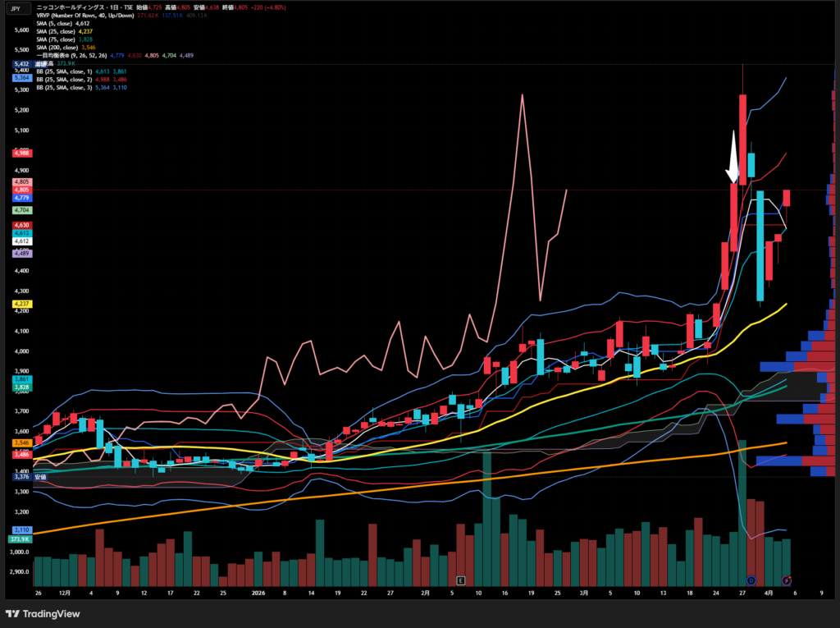The width and height of the screenshot is (840, 628).
Task: Click the red lightning event marker icon
Action: pos(787,580)
